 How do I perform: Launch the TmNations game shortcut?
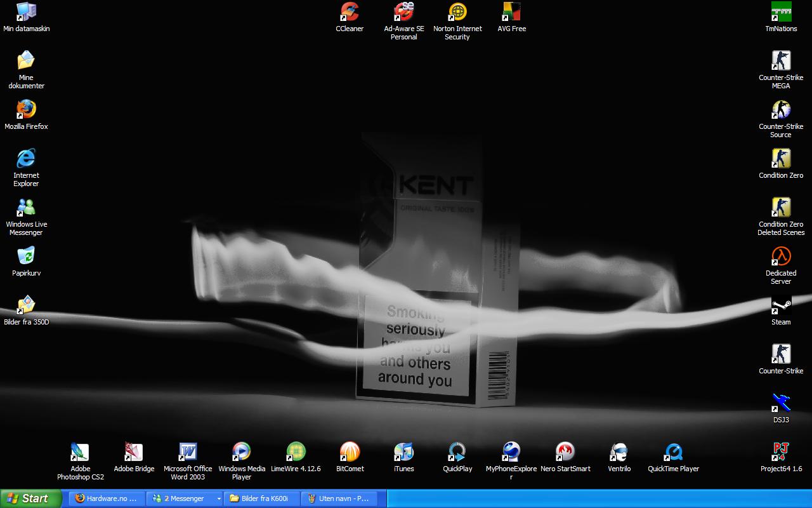781,11
